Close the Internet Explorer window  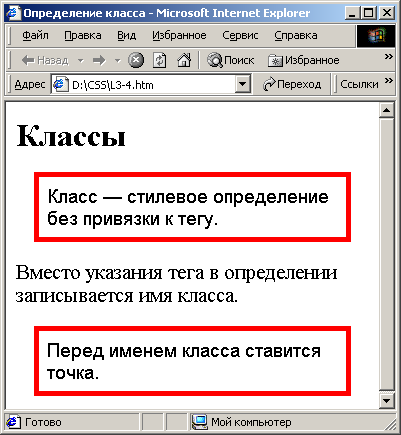click(x=387, y=13)
